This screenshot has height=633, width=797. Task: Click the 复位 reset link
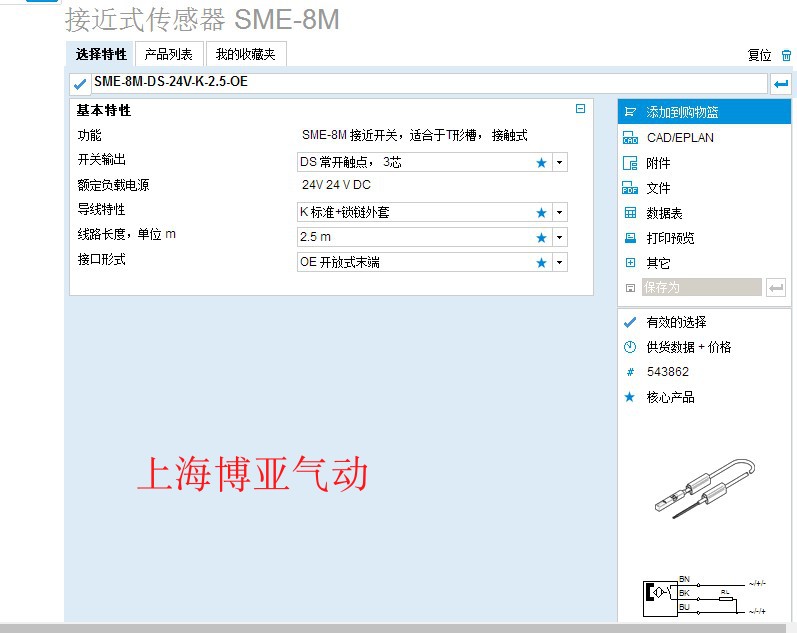coord(760,55)
